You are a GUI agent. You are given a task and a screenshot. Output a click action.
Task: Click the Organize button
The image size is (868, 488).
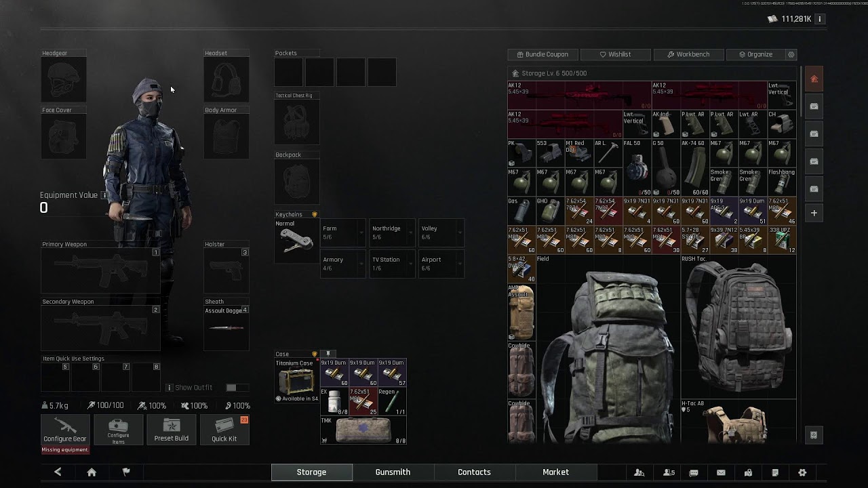tap(755, 54)
